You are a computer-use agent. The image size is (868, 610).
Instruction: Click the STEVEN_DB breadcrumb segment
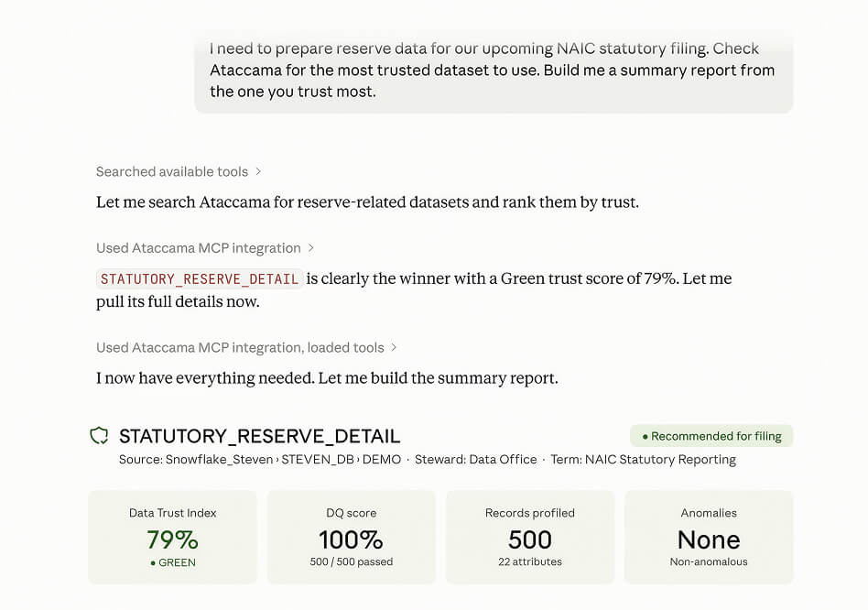click(x=318, y=460)
